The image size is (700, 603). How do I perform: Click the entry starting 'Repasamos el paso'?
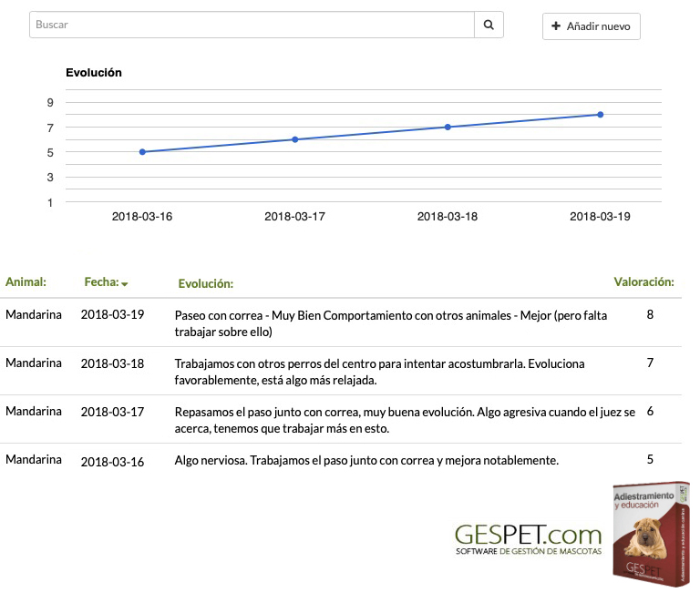click(404, 420)
